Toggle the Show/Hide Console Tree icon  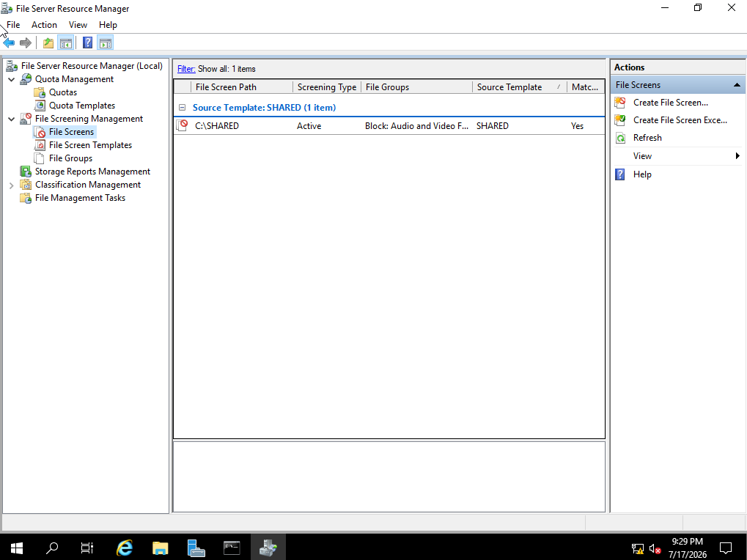point(66,43)
